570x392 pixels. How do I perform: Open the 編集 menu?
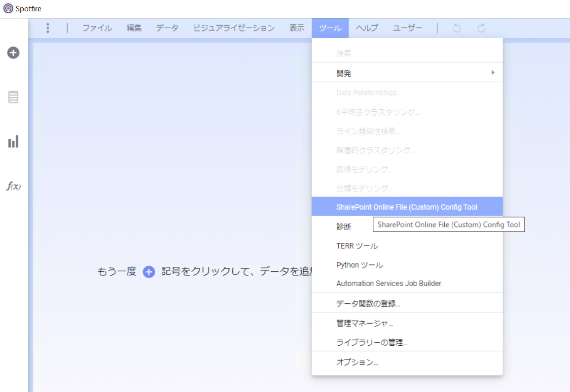click(x=134, y=28)
